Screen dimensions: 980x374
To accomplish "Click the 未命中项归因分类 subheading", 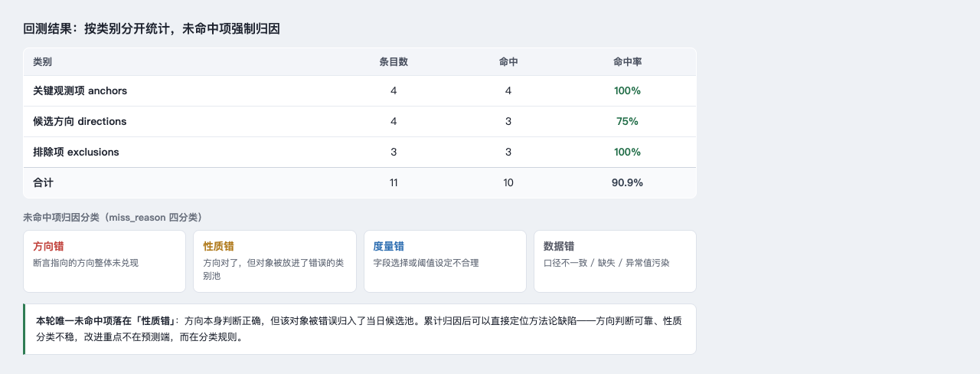I will pos(113,218).
